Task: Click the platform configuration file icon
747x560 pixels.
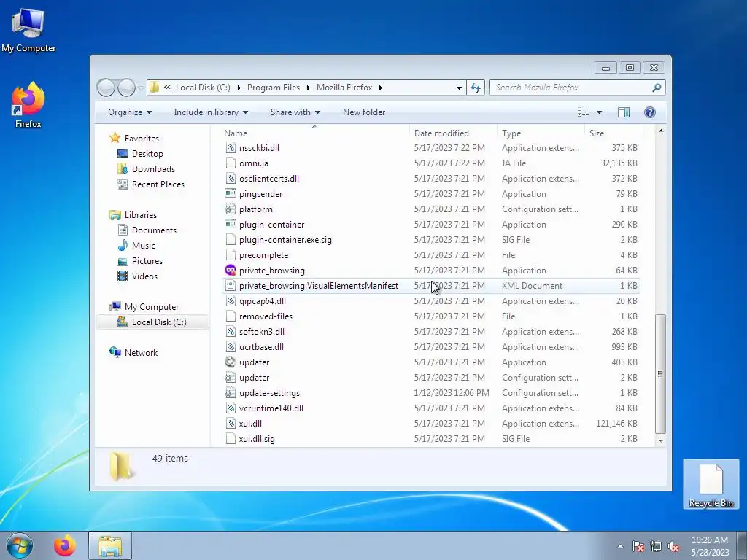Action: coord(231,209)
